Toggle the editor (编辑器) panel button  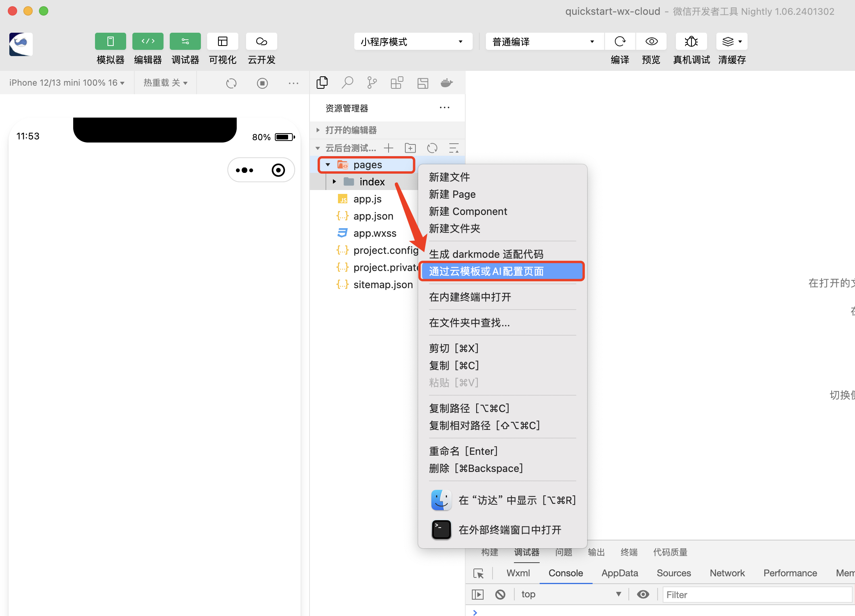pos(148,41)
